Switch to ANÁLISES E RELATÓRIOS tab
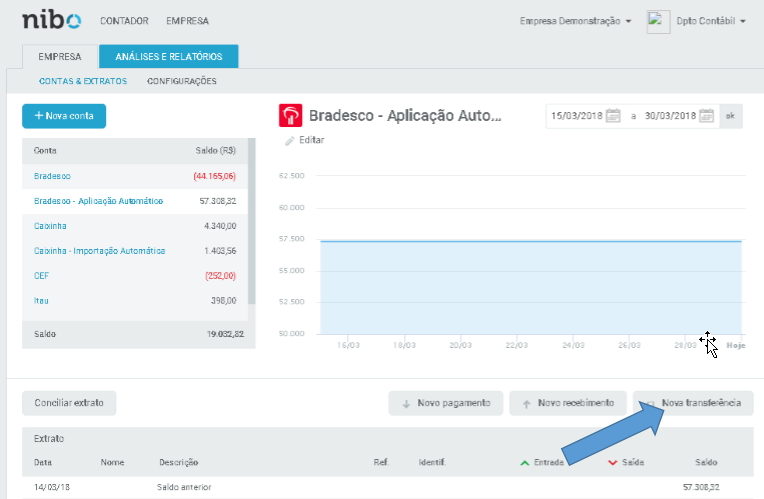 click(x=169, y=57)
